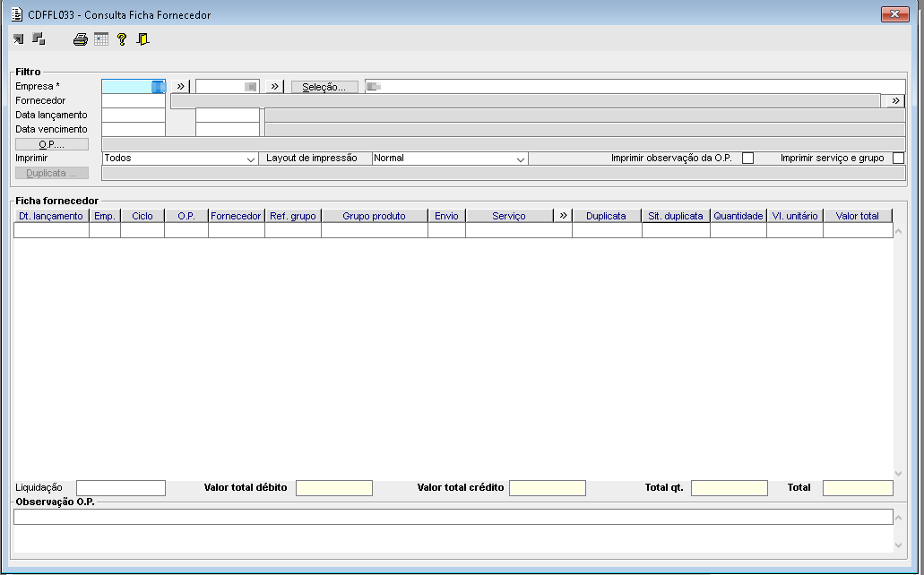Click the Valor total column header
This screenshot has width=924, height=575.
[858, 216]
